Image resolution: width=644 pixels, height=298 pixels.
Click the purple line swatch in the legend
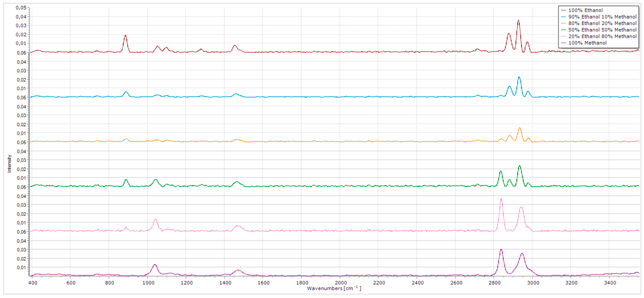(x=563, y=43)
